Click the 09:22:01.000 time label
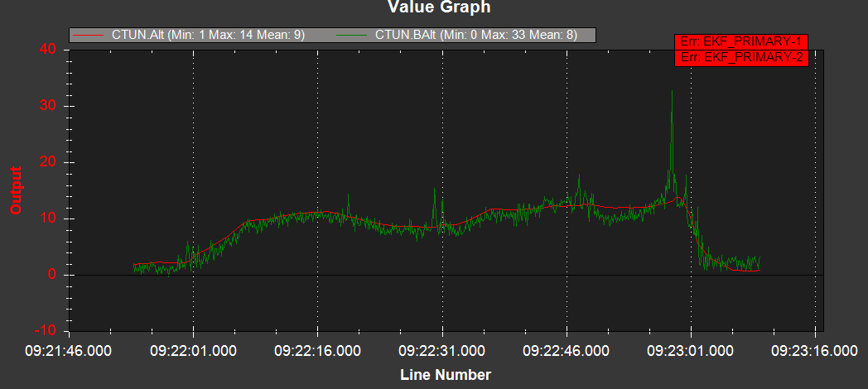 (x=193, y=351)
